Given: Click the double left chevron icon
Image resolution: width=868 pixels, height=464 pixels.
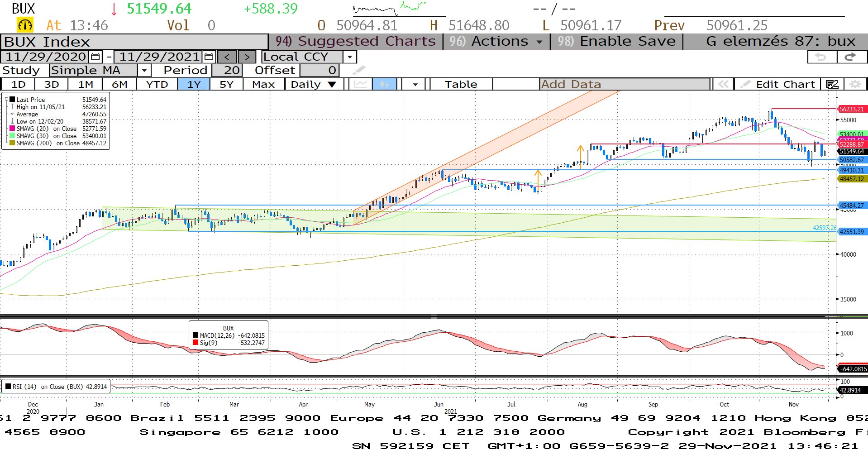Looking at the screenshot, I should point(724,84).
